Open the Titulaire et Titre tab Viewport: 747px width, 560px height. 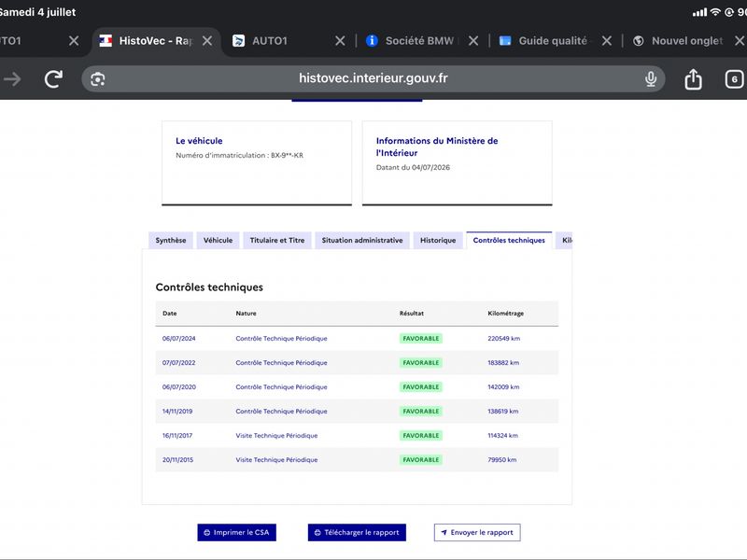[277, 241]
